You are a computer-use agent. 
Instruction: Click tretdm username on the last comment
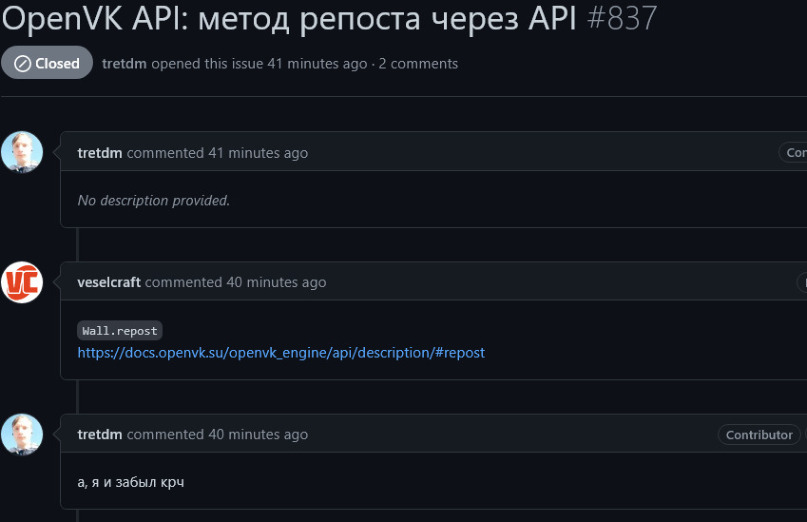click(x=100, y=434)
